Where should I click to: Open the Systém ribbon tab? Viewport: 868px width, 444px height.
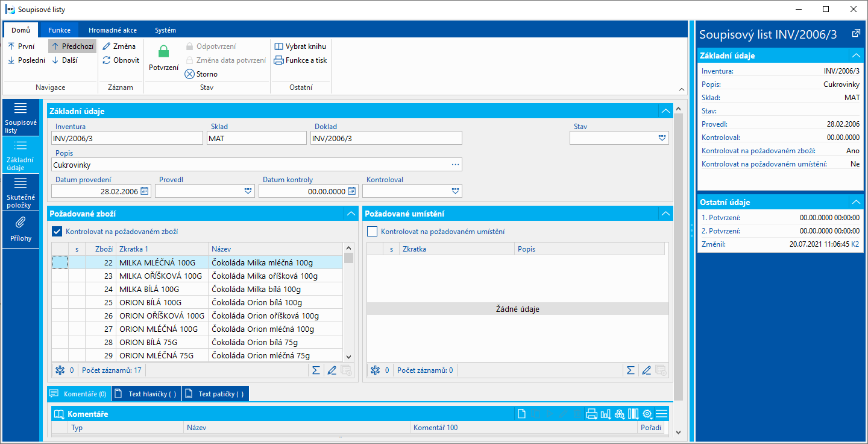click(x=166, y=30)
